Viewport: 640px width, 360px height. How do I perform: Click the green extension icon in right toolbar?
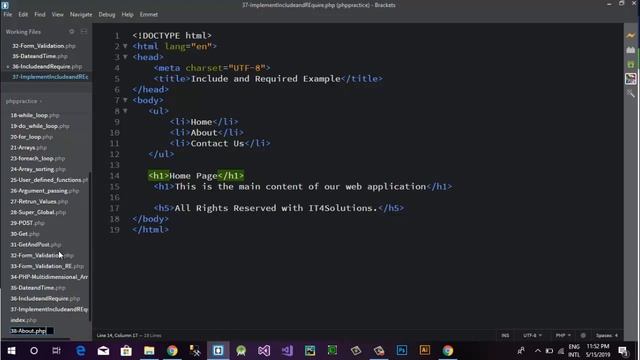631,64
